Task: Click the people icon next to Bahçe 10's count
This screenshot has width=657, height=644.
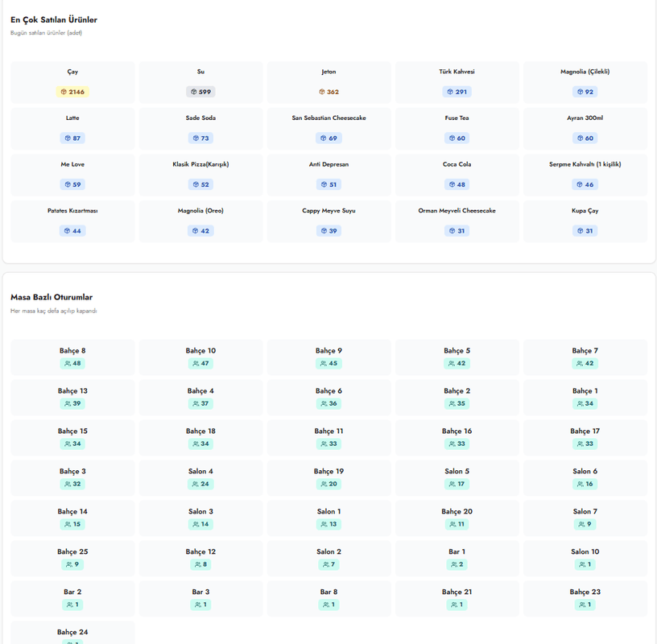Action: click(196, 364)
